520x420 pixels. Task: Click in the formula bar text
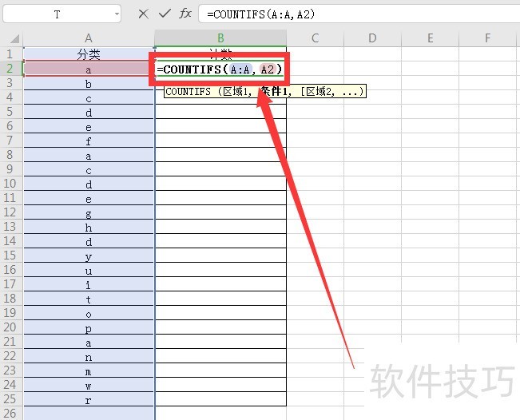[x=260, y=14]
